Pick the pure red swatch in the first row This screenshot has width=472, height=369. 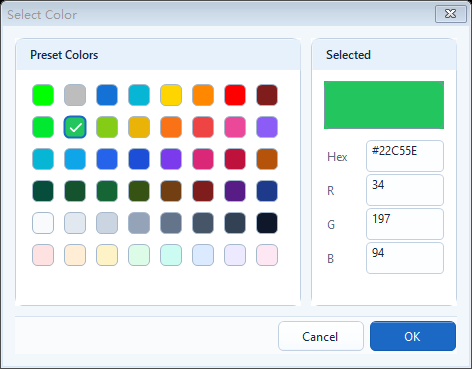(235, 95)
